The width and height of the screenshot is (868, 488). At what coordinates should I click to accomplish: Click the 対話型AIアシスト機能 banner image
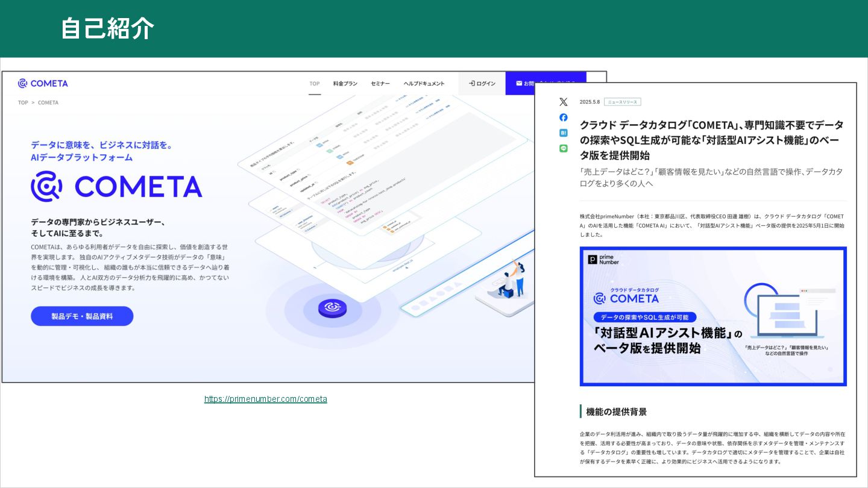[713, 316]
